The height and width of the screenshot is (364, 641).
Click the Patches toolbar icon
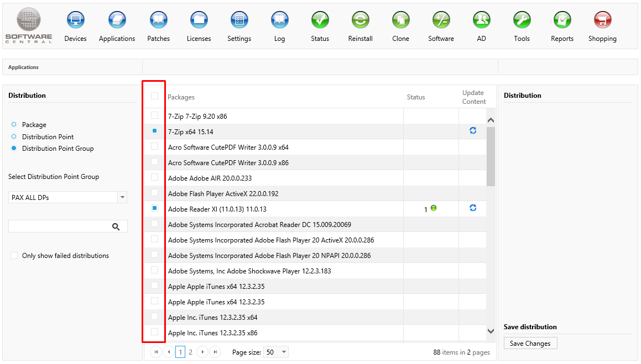158,21
